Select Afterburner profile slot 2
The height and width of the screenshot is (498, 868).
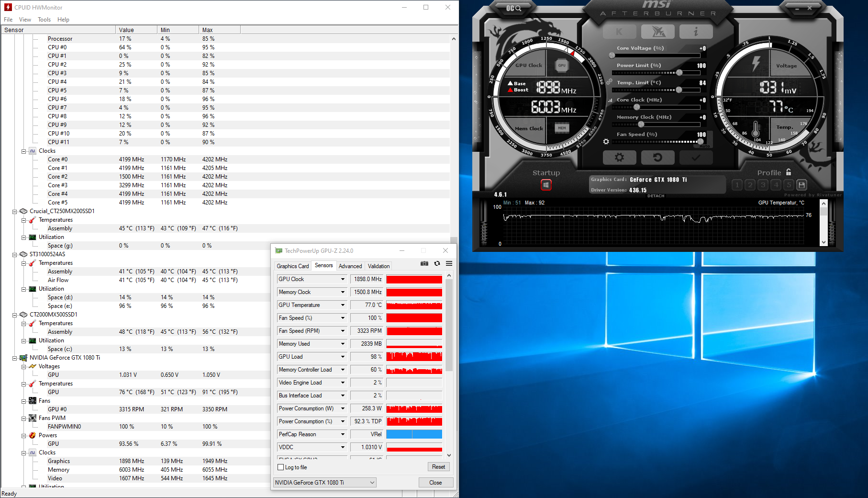click(x=750, y=185)
